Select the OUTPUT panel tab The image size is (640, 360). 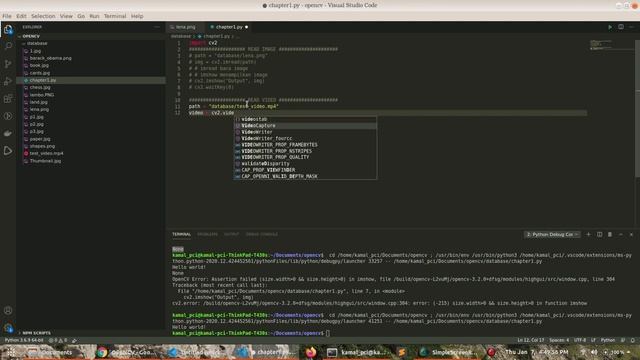tap(231, 234)
